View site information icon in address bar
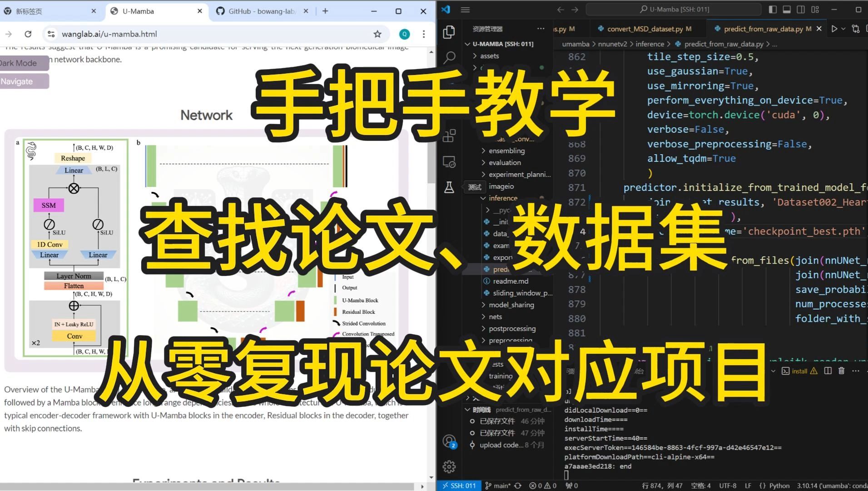 pyautogui.click(x=51, y=34)
